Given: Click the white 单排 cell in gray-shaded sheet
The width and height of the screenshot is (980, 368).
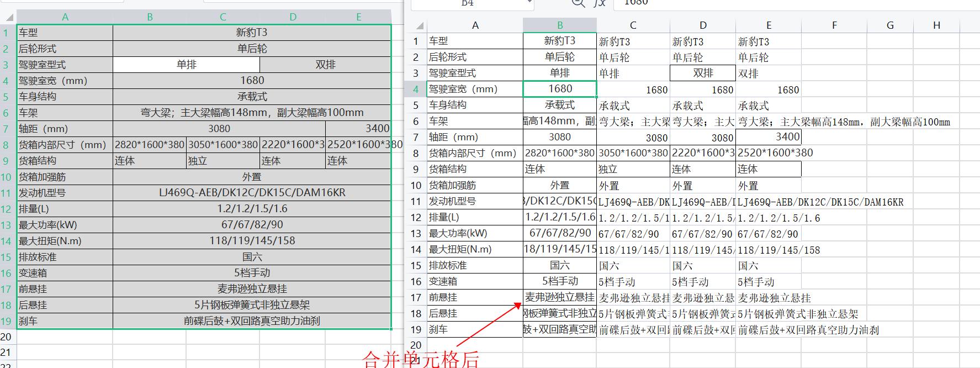Looking at the screenshot, I should click(186, 65).
